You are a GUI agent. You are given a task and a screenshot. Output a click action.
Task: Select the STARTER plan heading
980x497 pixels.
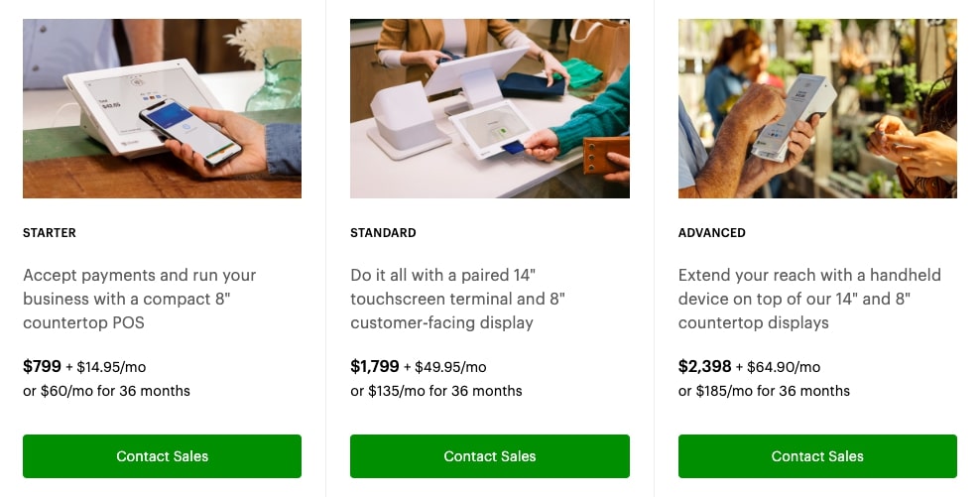[x=50, y=232]
